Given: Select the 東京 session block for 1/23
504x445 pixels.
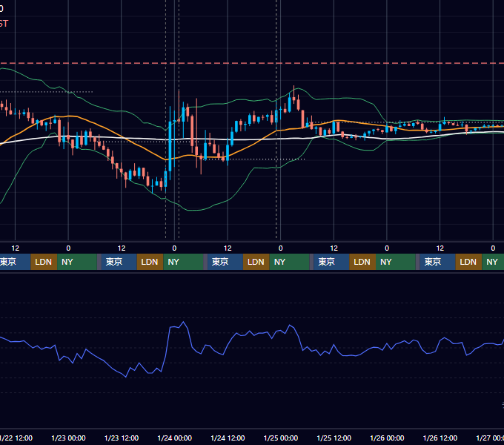Looking at the screenshot, I should pyautogui.click(x=119, y=262).
